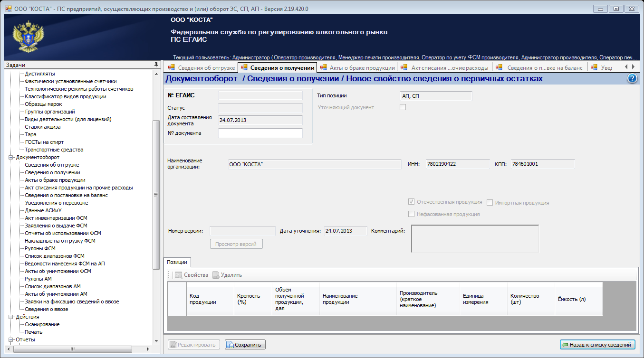Screen dimensions: 644x358
Task: Select Ставки акциза tree item
Action: click(43, 127)
